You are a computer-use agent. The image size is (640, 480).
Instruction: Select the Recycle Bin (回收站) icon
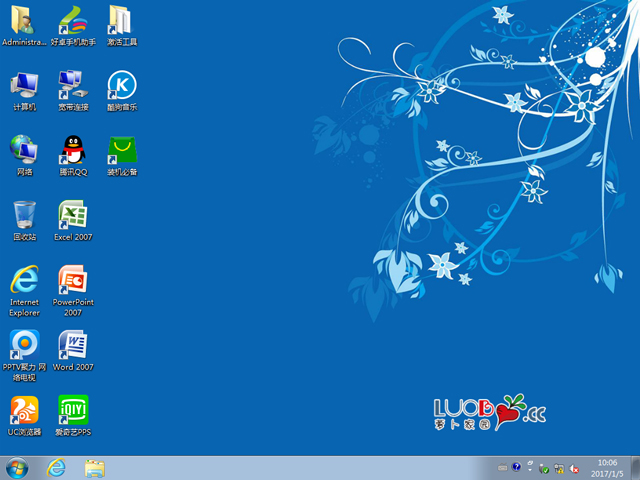(24, 215)
